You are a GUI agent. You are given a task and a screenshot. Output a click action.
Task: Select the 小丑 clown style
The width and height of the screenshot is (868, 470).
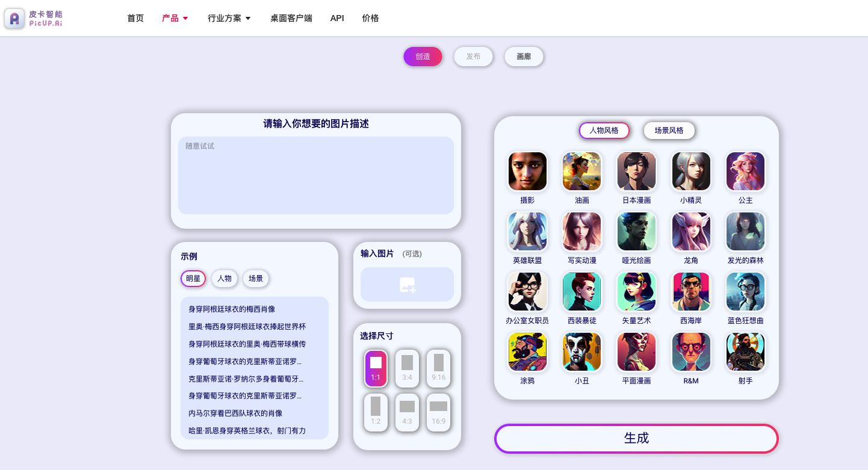[581, 351]
